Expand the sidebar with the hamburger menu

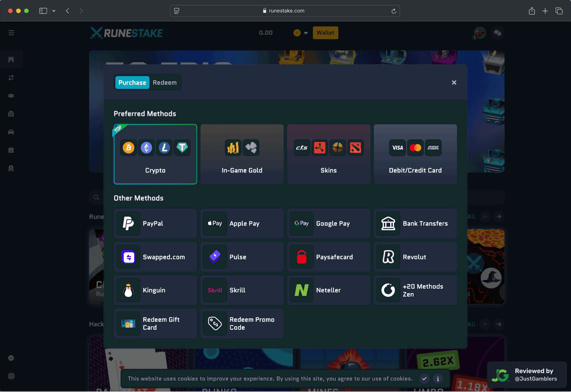point(11,33)
